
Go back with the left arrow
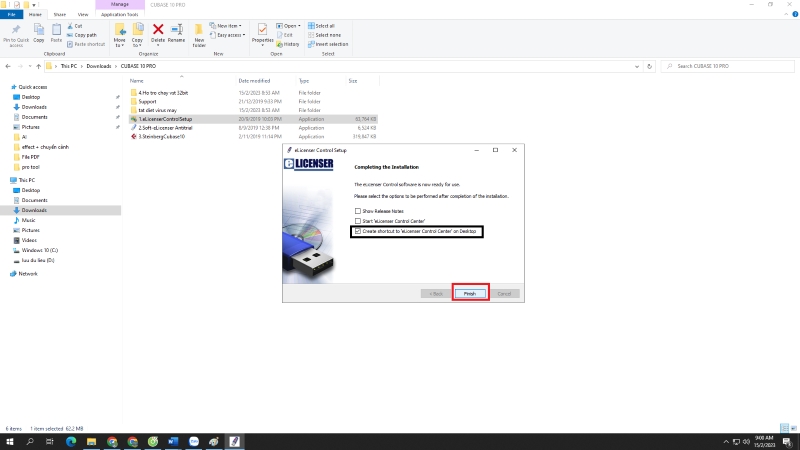pos(8,66)
